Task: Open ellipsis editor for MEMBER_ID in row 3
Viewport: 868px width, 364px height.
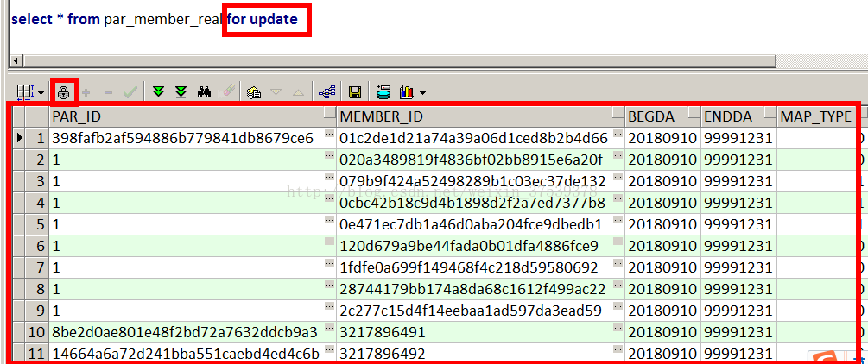Action: pos(619,177)
